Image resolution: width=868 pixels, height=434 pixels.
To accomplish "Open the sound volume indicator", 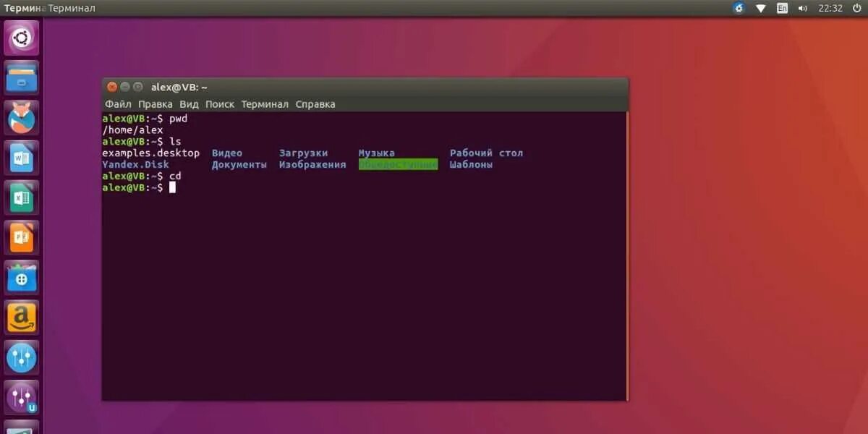I will point(803,8).
